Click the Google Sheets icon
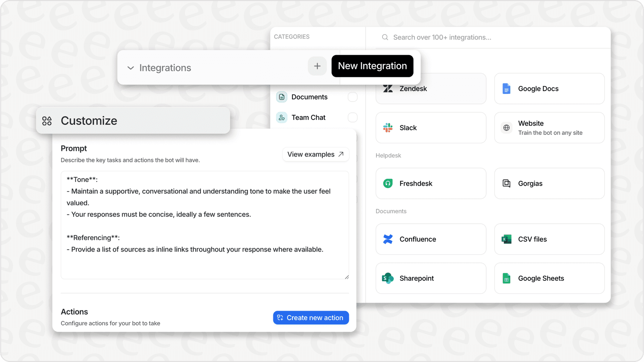The image size is (644, 362). [x=506, y=278]
